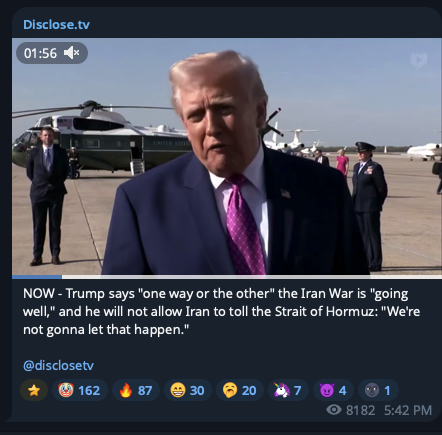442x435 pixels.
Task: React with the unicorn emoji showing 7
Action: click(x=288, y=390)
